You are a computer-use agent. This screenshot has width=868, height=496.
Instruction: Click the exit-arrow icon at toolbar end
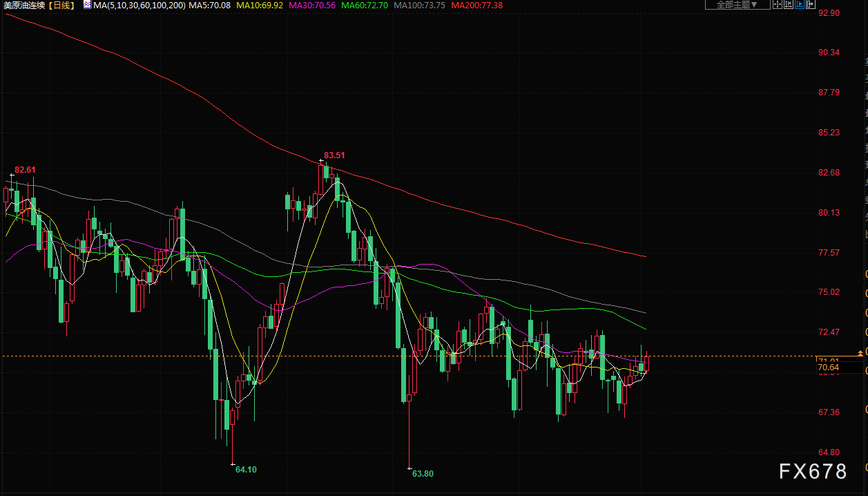click(811, 4)
